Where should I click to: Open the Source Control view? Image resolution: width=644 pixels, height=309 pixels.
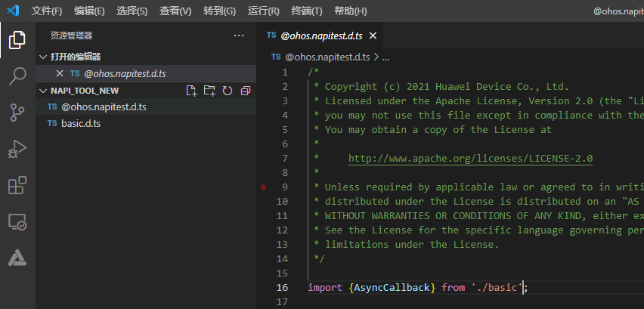point(17,113)
